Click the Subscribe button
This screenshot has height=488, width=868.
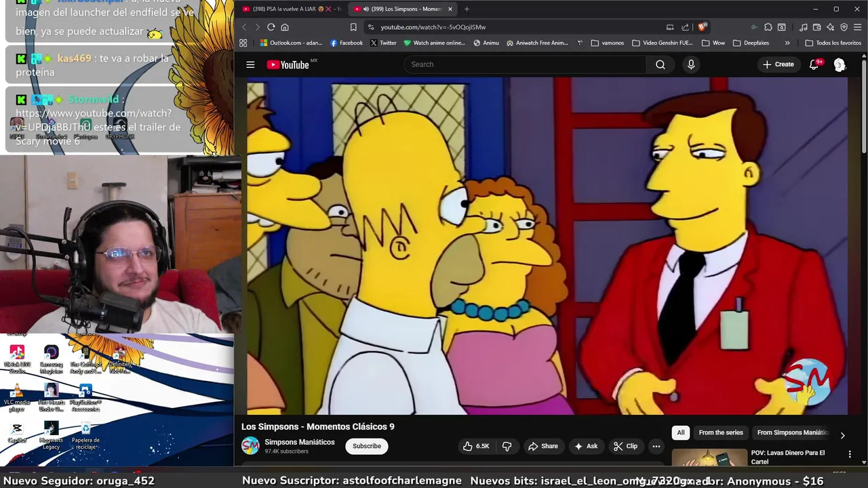[x=367, y=446]
